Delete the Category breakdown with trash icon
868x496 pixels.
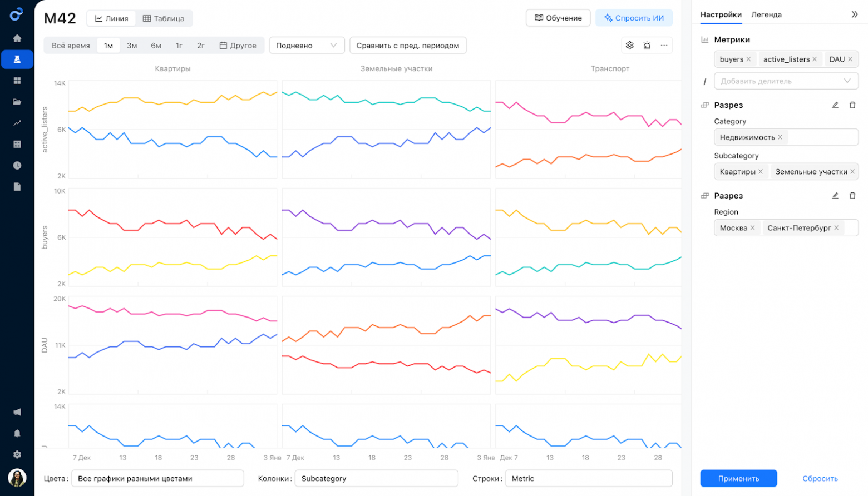click(852, 105)
